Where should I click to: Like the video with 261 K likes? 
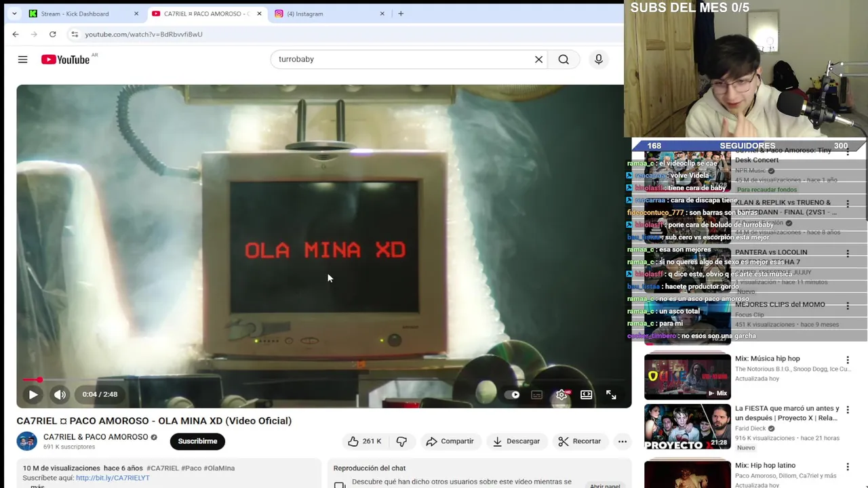[365, 441]
